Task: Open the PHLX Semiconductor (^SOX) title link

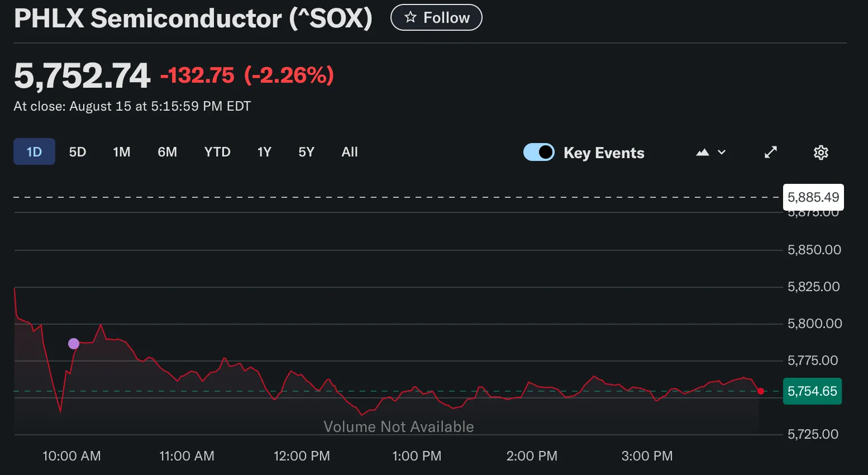Action: [193, 18]
